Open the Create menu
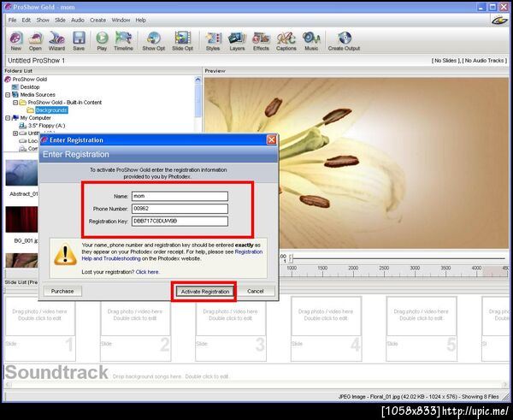 click(x=97, y=20)
